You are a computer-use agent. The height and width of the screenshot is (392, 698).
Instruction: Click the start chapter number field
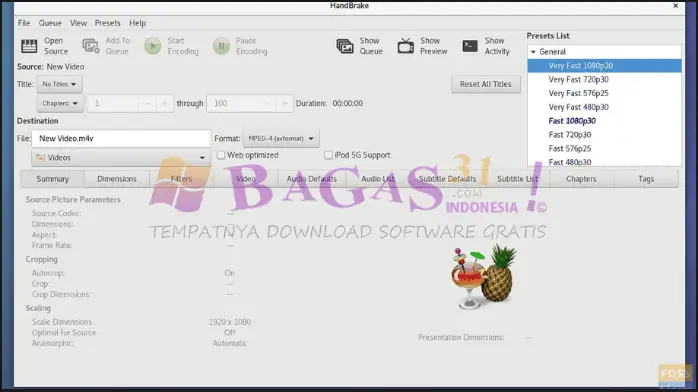click(x=113, y=104)
